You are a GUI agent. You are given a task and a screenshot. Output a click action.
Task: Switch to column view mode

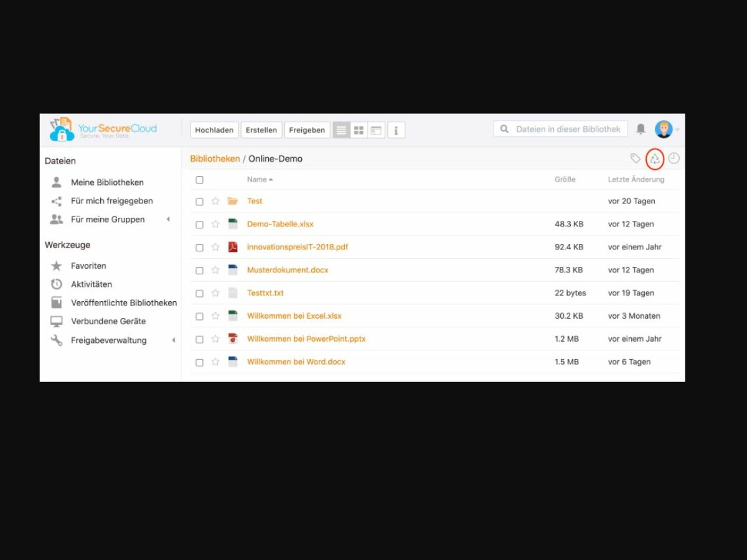(376, 130)
